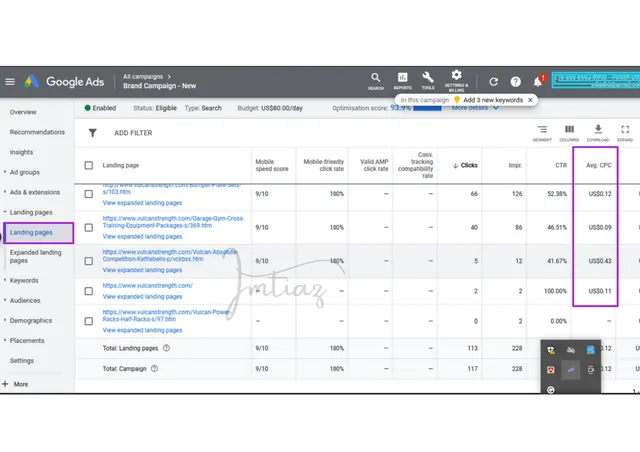Refresh the page with reload icon

(x=493, y=82)
